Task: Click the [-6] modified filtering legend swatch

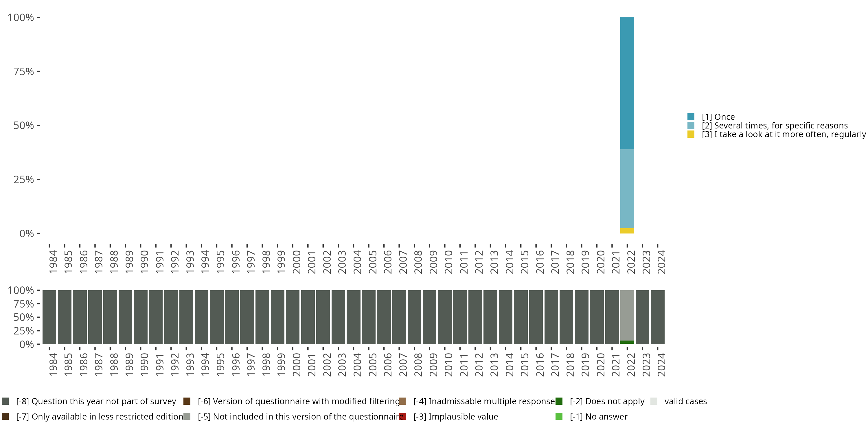Action: (x=187, y=401)
